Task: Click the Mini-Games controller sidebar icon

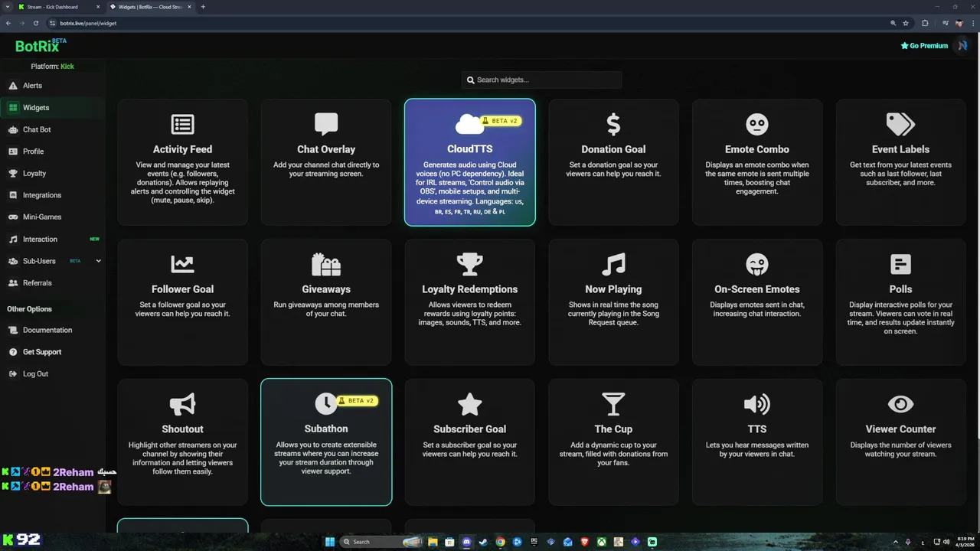Action: pyautogui.click(x=13, y=217)
